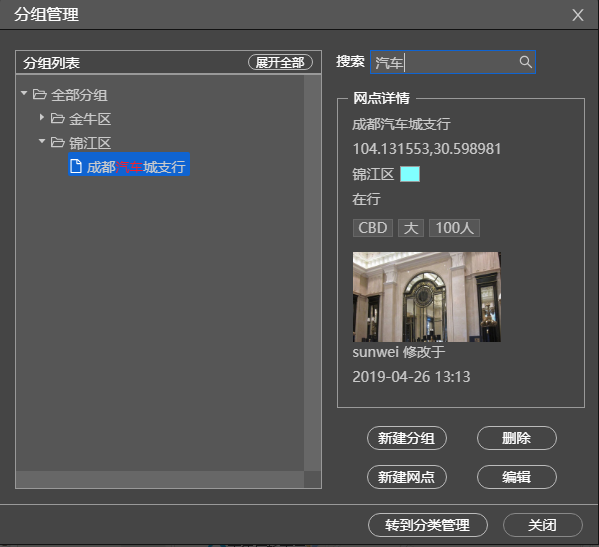Click 编辑 to edit the branch

[517, 477]
